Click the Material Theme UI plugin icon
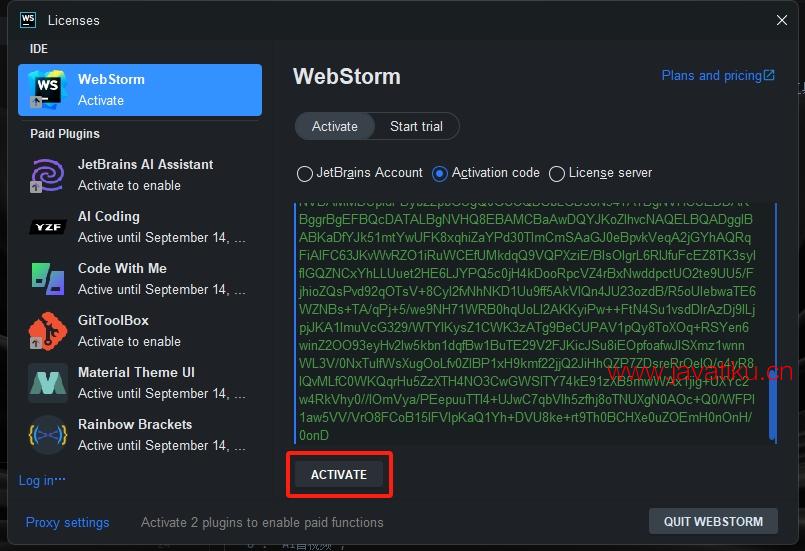This screenshot has width=805, height=551. 47,382
